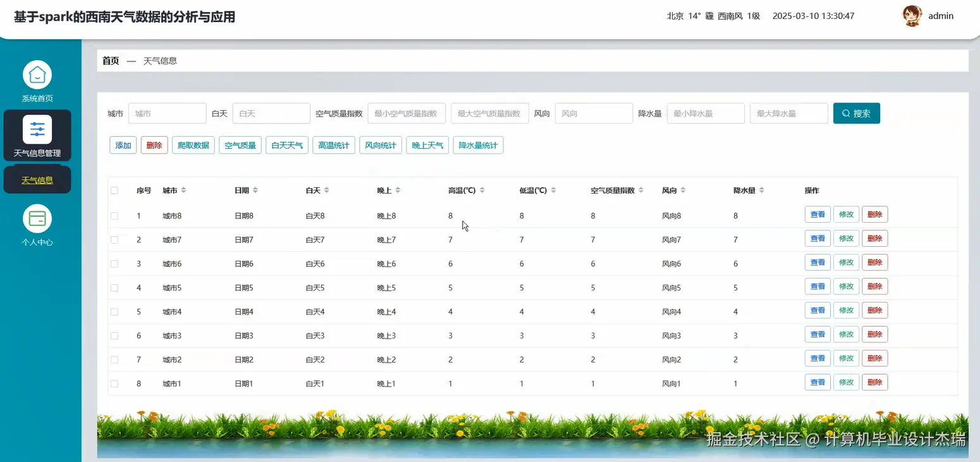Focus the 最小空气质量指数 input
This screenshot has height=462, width=980.
point(407,113)
